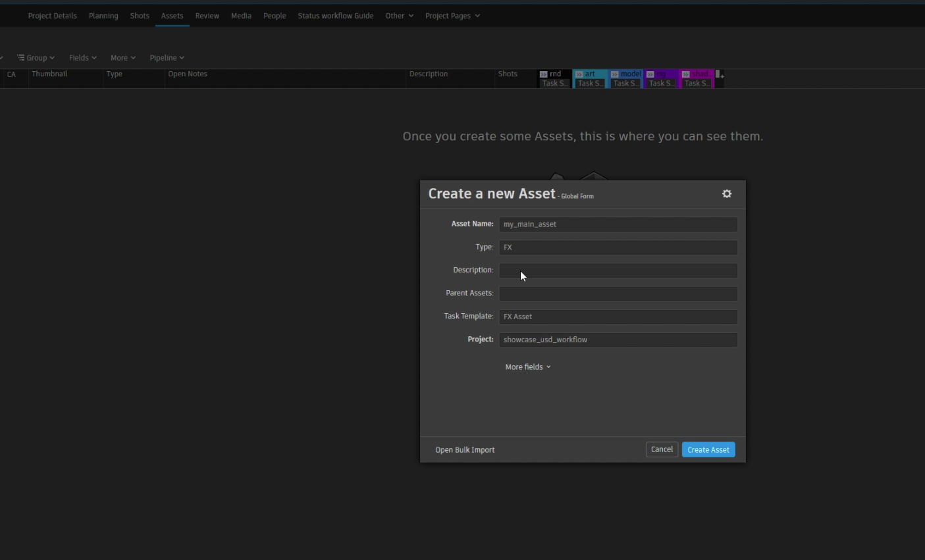Select the Task Template field

point(618,317)
